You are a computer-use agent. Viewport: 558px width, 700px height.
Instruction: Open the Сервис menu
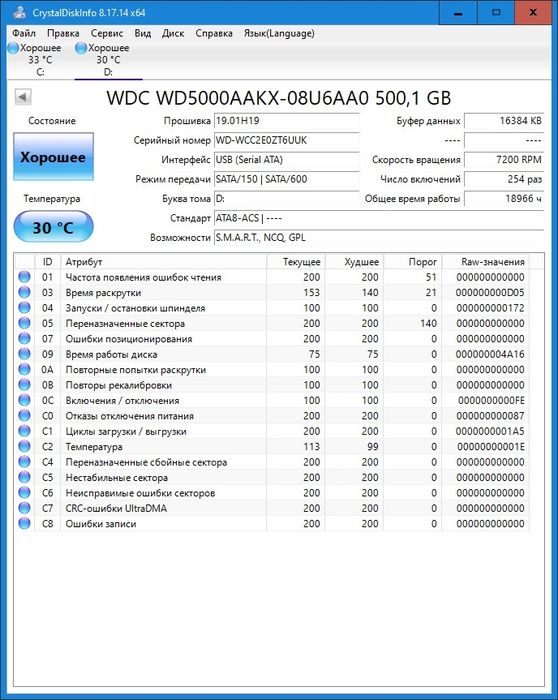pos(107,33)
